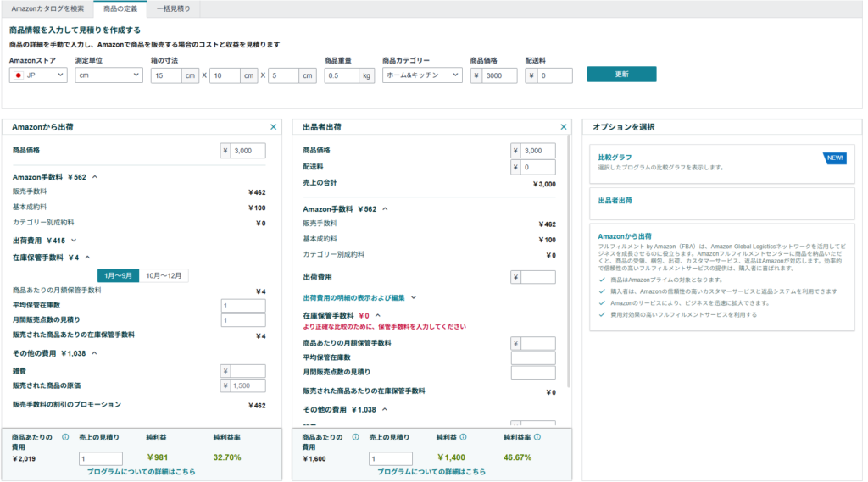Click 配送料 field in 出品者出荷 panel
Viewport: 868px width, 482px height.
pos(538,167)
